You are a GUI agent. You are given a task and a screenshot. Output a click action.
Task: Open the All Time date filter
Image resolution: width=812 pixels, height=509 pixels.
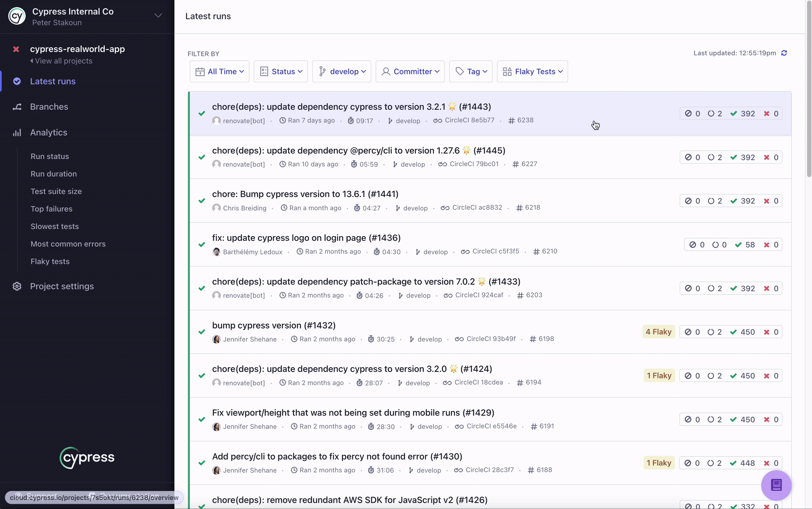click(x=219, y=71)
